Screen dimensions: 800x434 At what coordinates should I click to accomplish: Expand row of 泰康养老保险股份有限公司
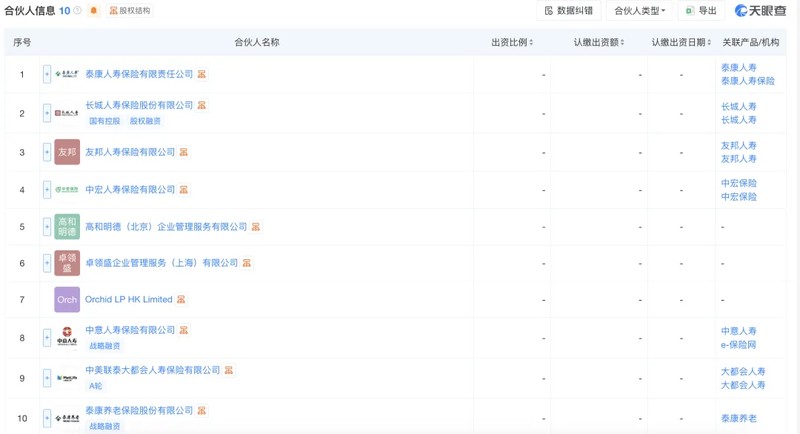pos(47,418)
